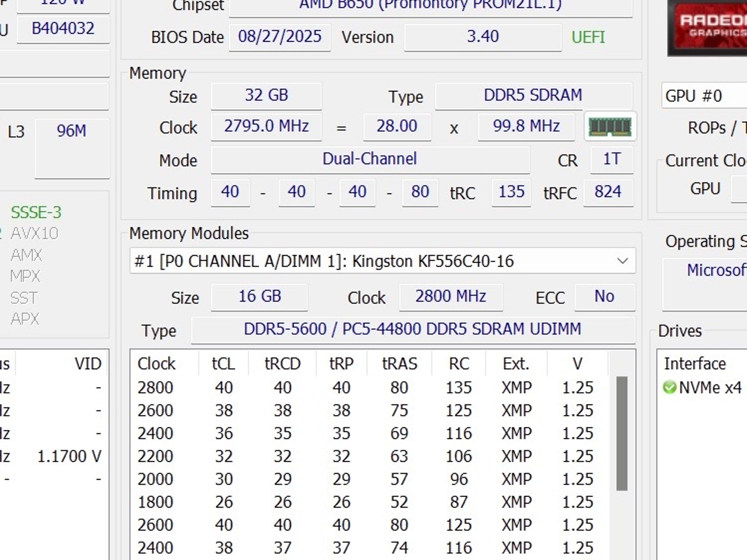Click the tRAS column header

click(x=399, y=364)
